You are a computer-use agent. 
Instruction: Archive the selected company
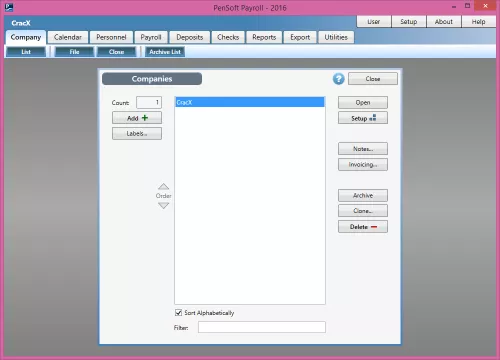point(363,196)
